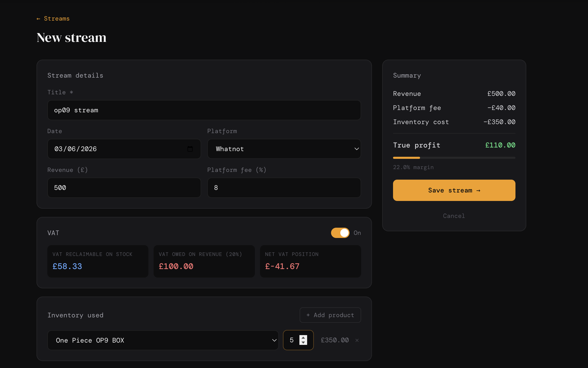588x368 pixels.
Task: Toggle the VAT switch off
Action: pos(340,233)
